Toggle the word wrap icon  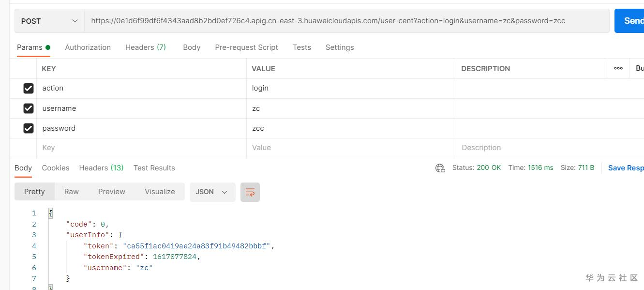(x=250, y=192)
